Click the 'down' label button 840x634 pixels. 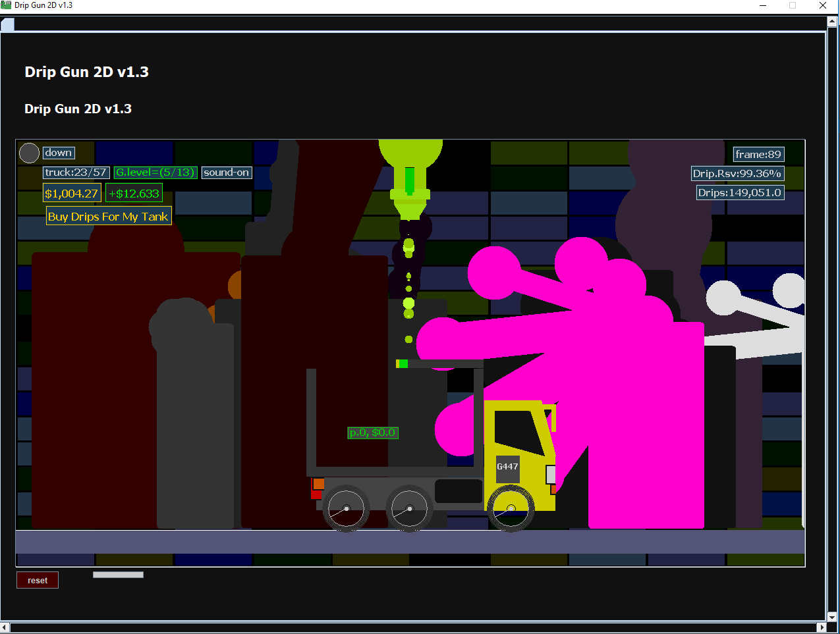tap(59, 153)
